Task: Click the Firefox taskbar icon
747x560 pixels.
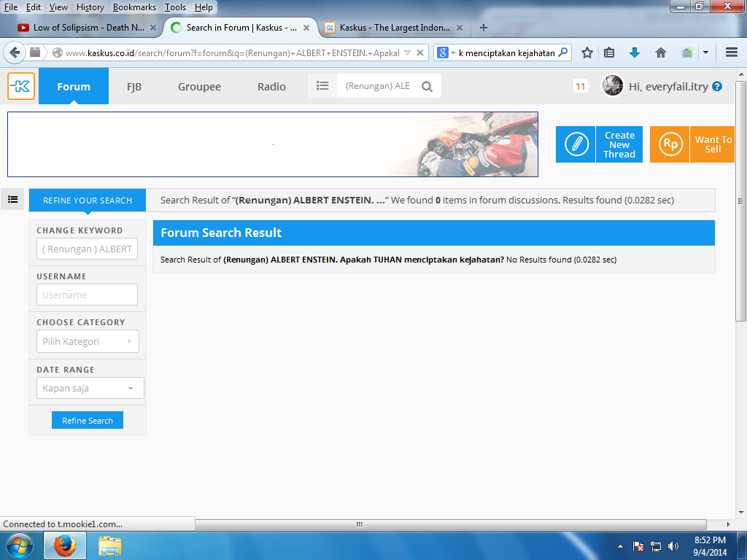Action: point(65,545)
